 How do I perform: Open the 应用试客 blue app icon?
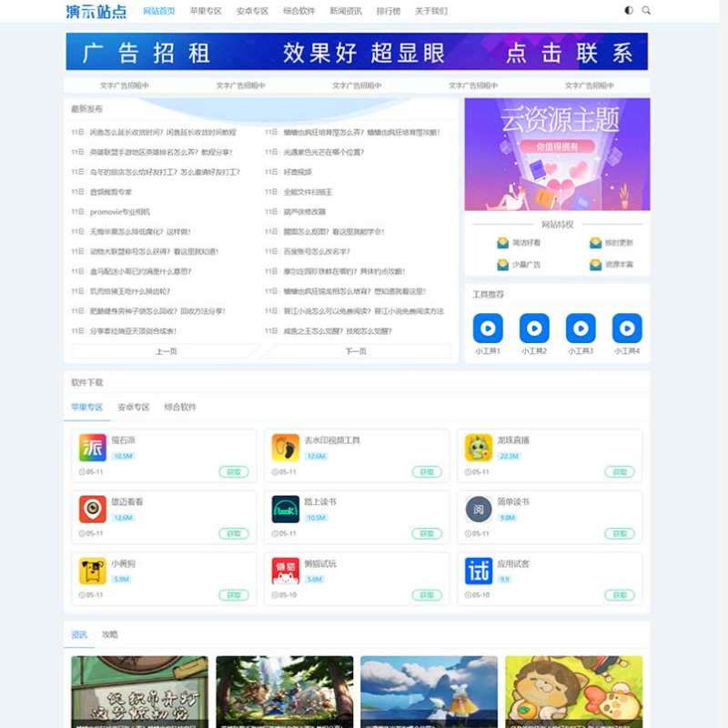point(479,571)
